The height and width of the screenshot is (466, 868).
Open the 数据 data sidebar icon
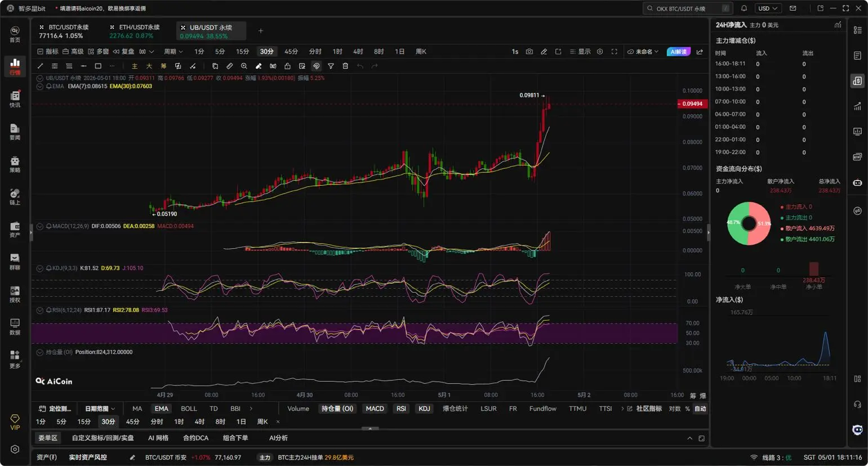pyautogui.click(x=15, y=326)
